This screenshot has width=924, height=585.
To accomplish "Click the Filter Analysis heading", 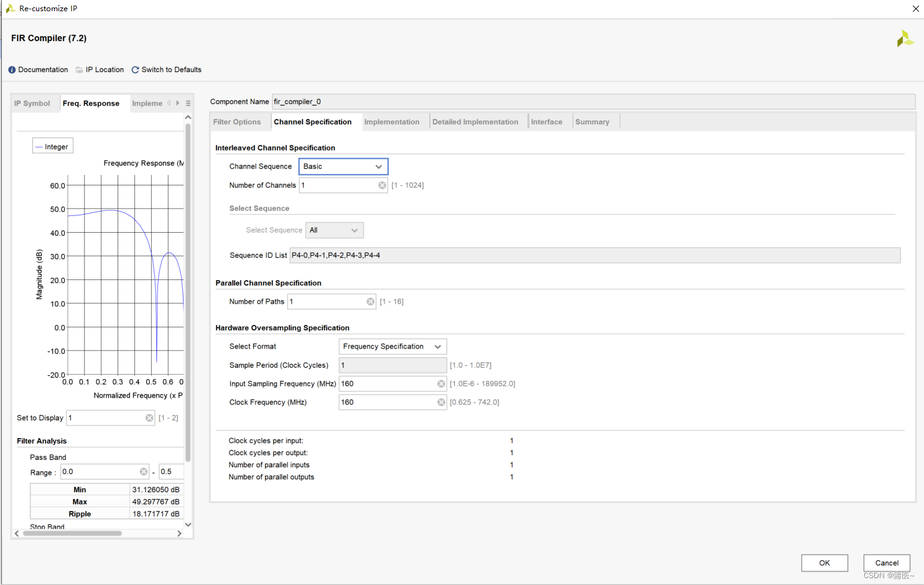I will pyautogui.click(x=42, y=441).
